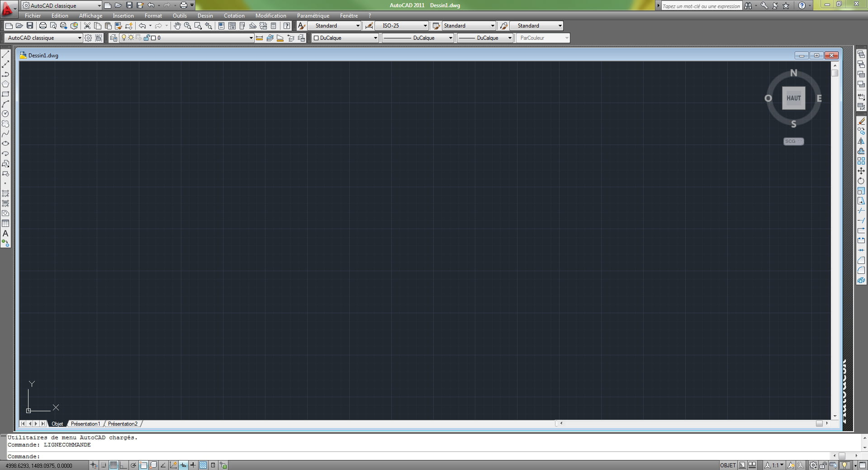Select the Line drawing tool
This screenshot has height=470, width=868.
[x=5, y=54]
